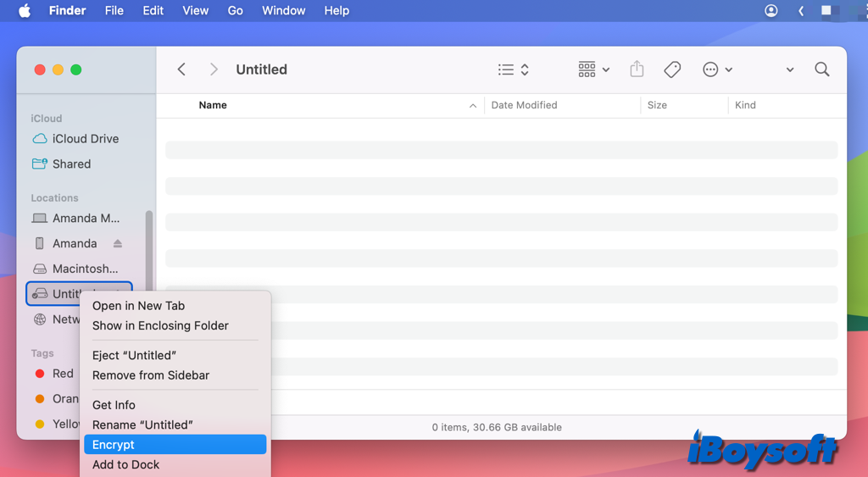Click the Share icon in Finder toolbar

pyautogui.click(x=637, y=69)
